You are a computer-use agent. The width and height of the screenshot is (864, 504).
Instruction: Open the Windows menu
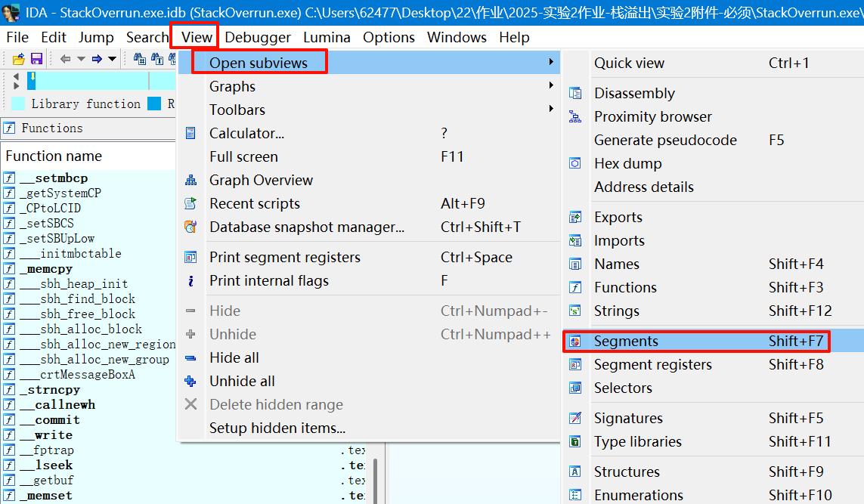tap(457, 38)
